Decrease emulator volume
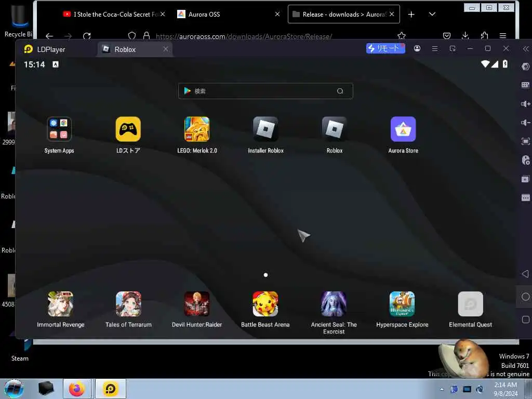This screenshot has height=399, width=532. point(526,123)
